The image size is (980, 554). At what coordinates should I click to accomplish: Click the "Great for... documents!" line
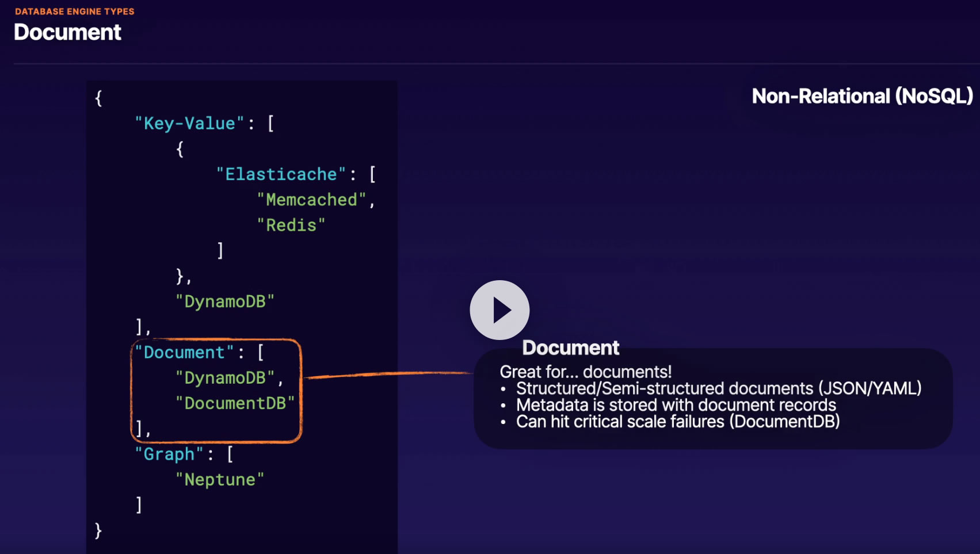(x=586, y=372)
